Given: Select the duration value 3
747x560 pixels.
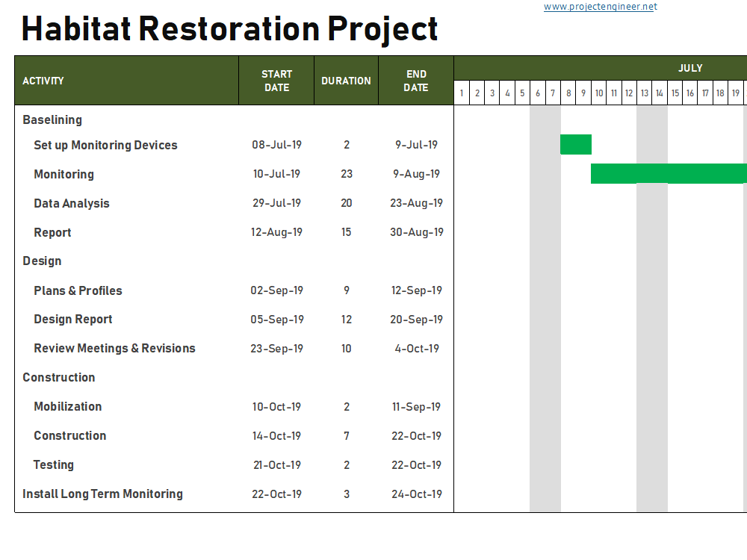Looking at the screenshot, I should click(347, 494).
